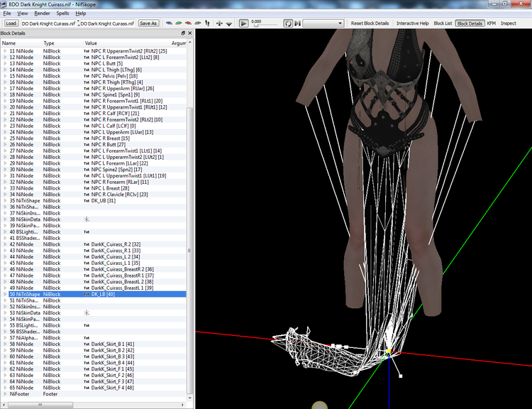
Task: Click the Load button
Action: [x=11, y=23]
